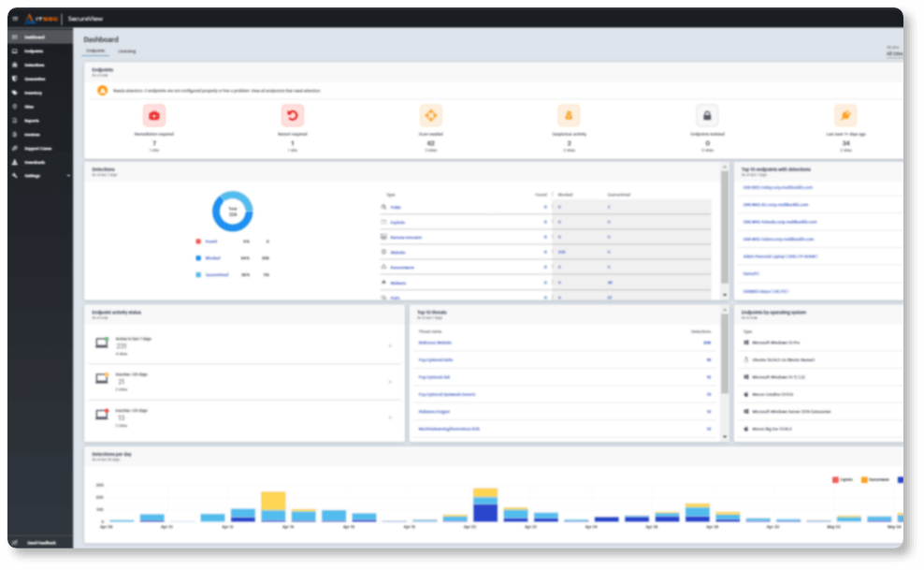
Task: Click the Macos Catalina apple icon
Action: (746, 394)
